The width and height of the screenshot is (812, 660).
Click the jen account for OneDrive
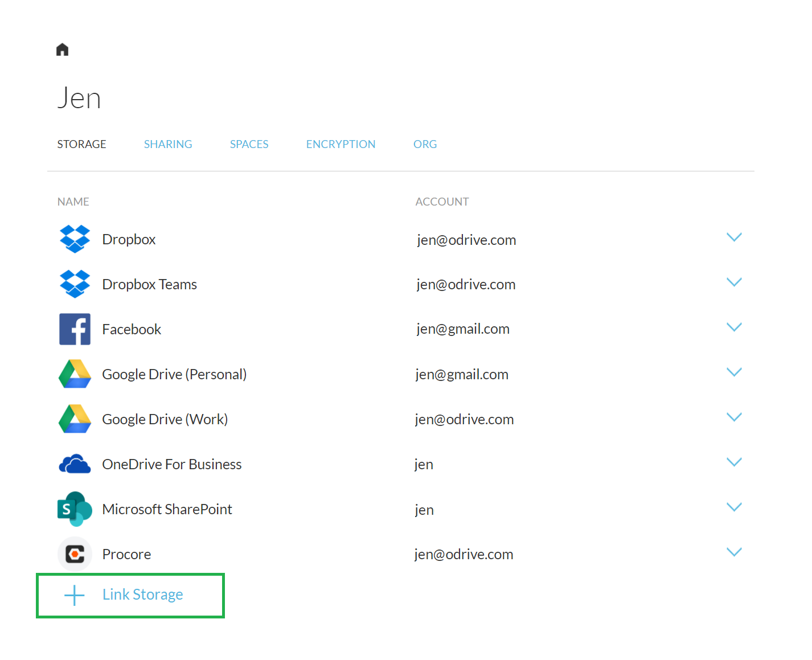[424, 464]
